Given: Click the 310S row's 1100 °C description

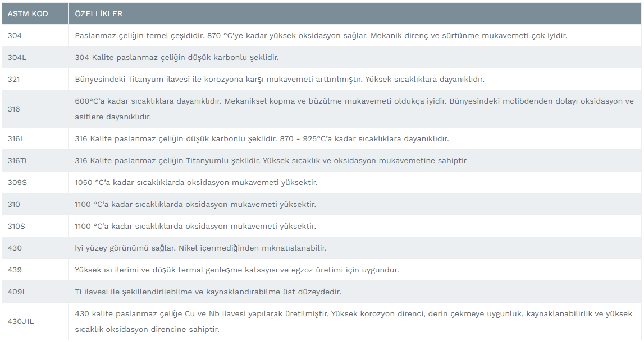Looking at the screenshot, I should click(x=195, y=226).
